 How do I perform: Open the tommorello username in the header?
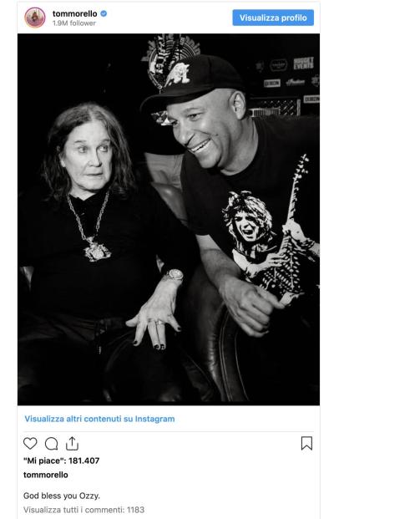click(75, 13)
